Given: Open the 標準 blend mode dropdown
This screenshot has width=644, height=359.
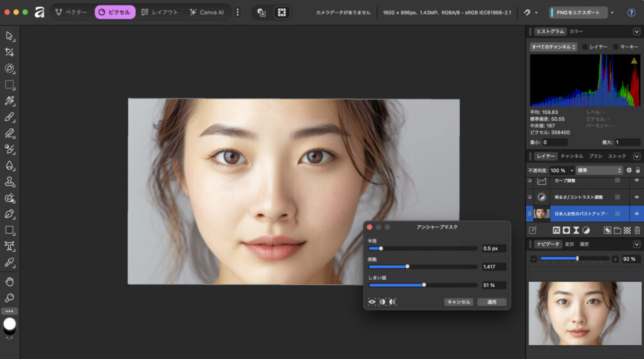Looking at the screenshot, I should point(599,170).
